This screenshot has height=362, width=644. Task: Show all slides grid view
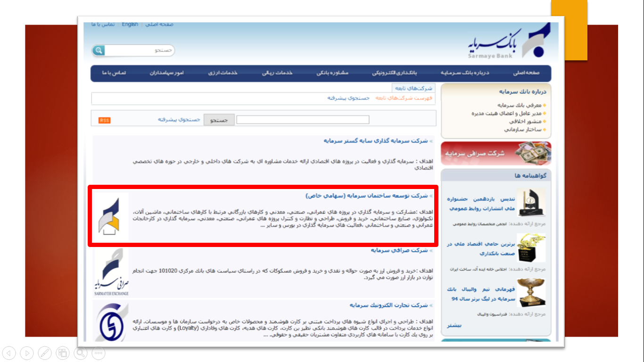click(63, 353)
